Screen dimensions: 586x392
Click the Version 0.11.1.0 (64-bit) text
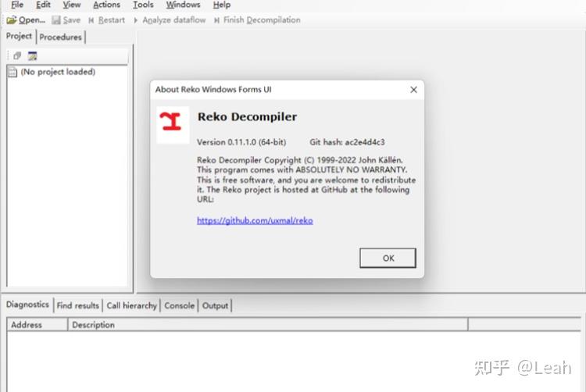coord(241,142)
